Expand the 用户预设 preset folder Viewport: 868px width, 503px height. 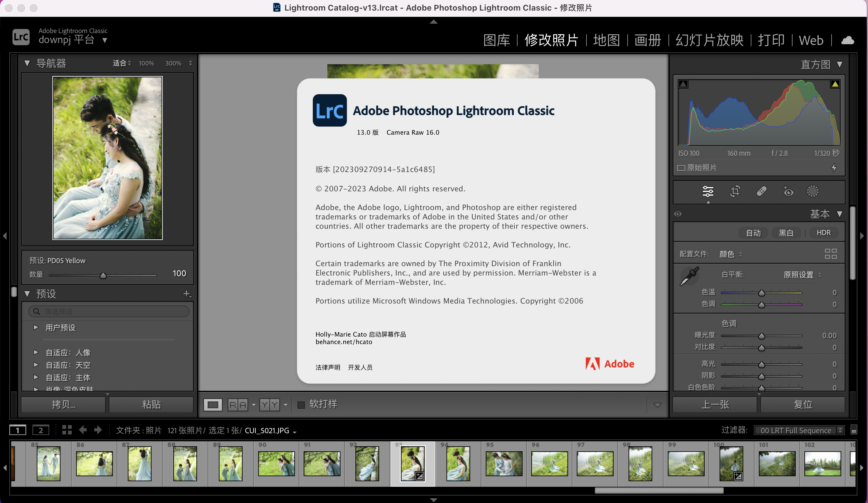click(36, 328)
